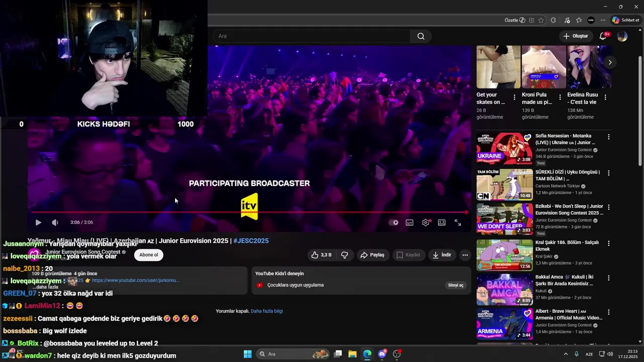Open the Windows Start menu

248,354
